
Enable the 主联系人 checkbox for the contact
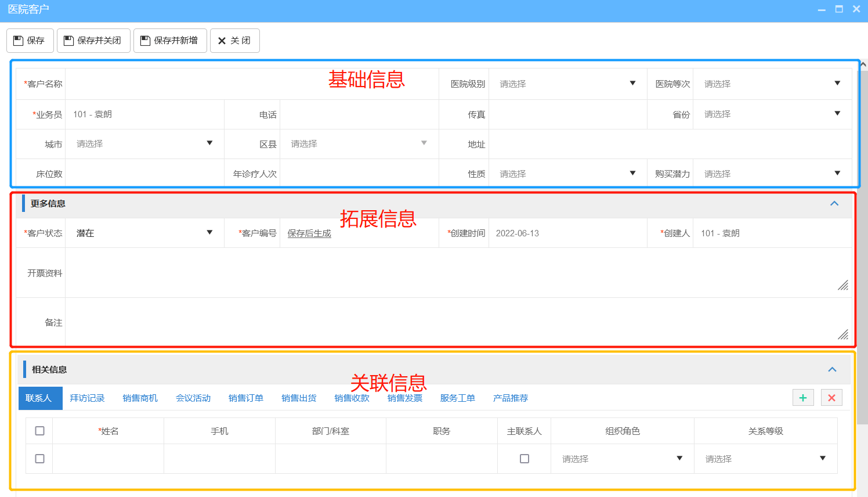(x=524, y=459)
